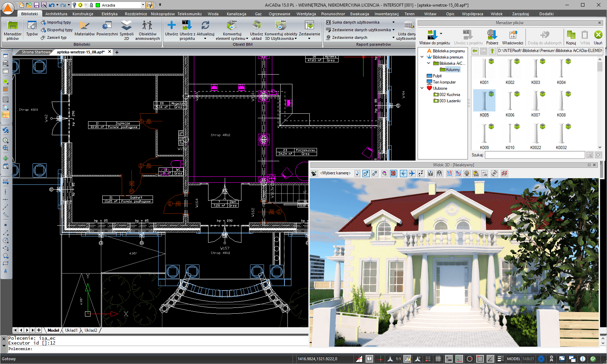The image size is (607, 364).
Task: Toggle TABLET mode in status bar
Action: [528, 359]
